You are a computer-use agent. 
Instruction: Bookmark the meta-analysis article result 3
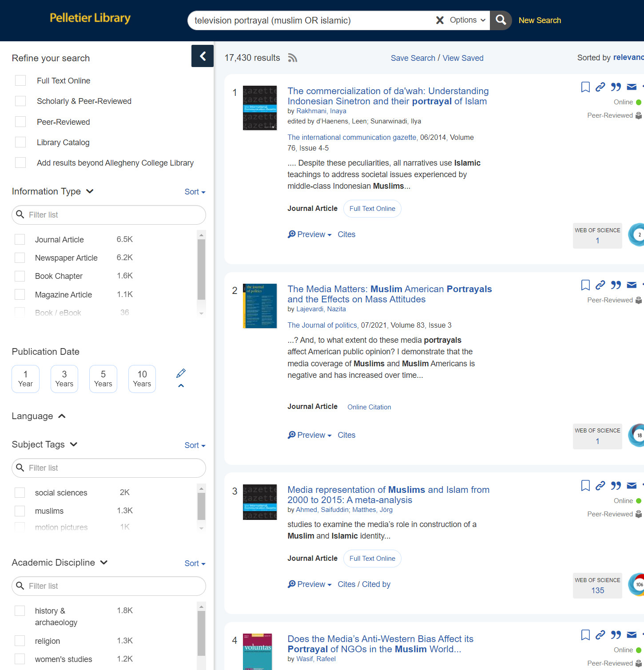[x=585, y=486]
